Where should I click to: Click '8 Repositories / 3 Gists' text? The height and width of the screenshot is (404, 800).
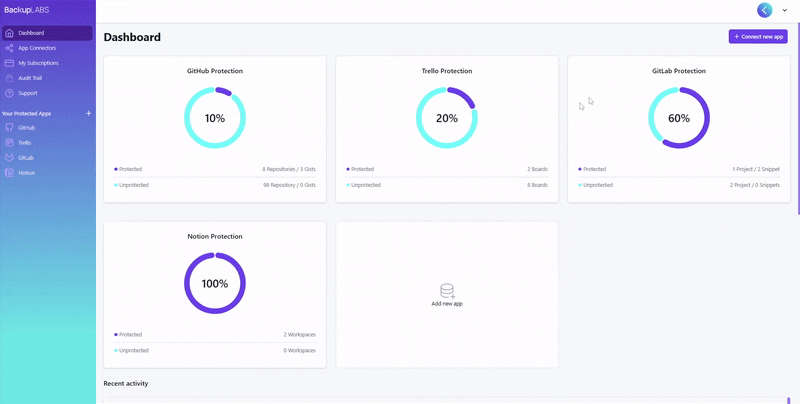coord(289,169)
